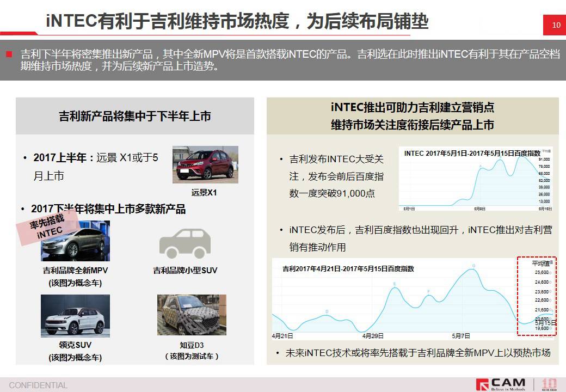The width and height of the screenshot is (566, 392).
Task: Open the white 领克SUV concept car photo
Action: tap(76, 316)
